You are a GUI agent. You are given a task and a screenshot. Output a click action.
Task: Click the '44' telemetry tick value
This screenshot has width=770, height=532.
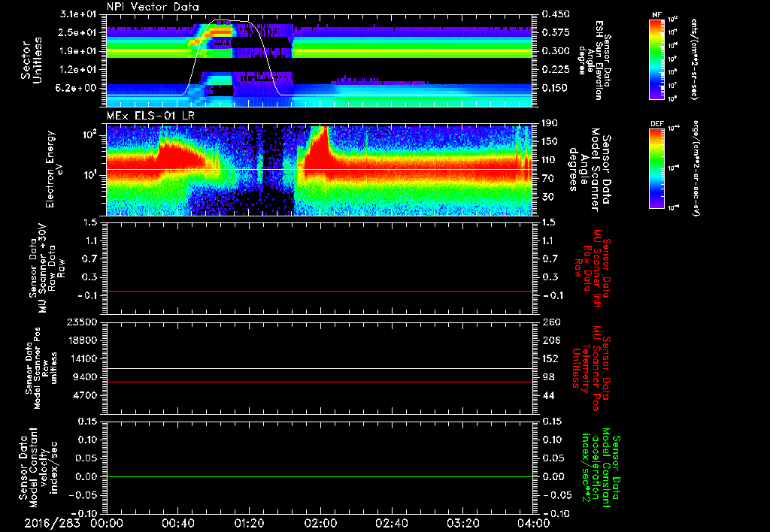point(548,395)
